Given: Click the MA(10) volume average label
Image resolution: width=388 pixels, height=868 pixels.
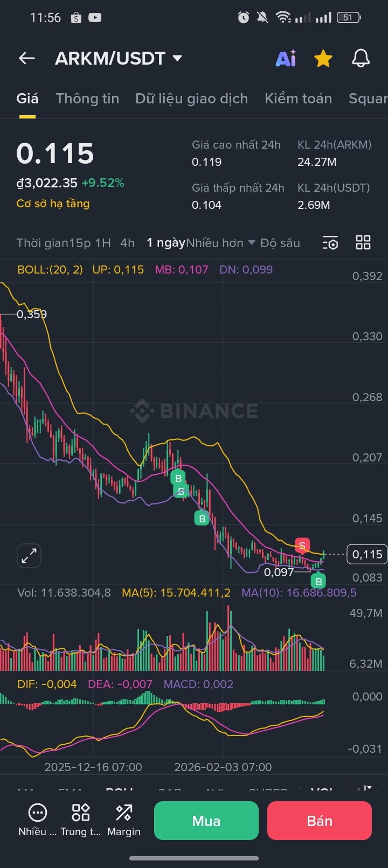Looking at the screenshot, I should tap(299, 593).
